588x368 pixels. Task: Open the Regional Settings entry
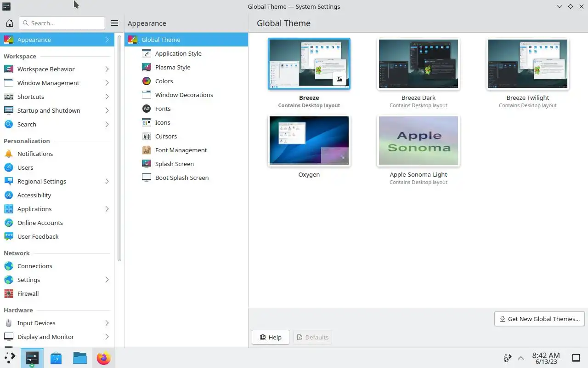tap(57, 181)
